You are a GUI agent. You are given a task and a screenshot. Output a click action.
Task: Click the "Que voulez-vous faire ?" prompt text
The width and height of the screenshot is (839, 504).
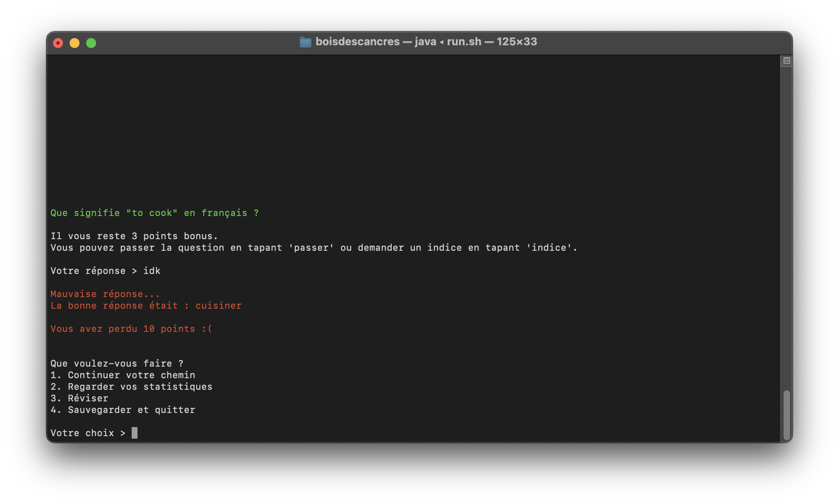pyautogui.click(x=117, y=364)
